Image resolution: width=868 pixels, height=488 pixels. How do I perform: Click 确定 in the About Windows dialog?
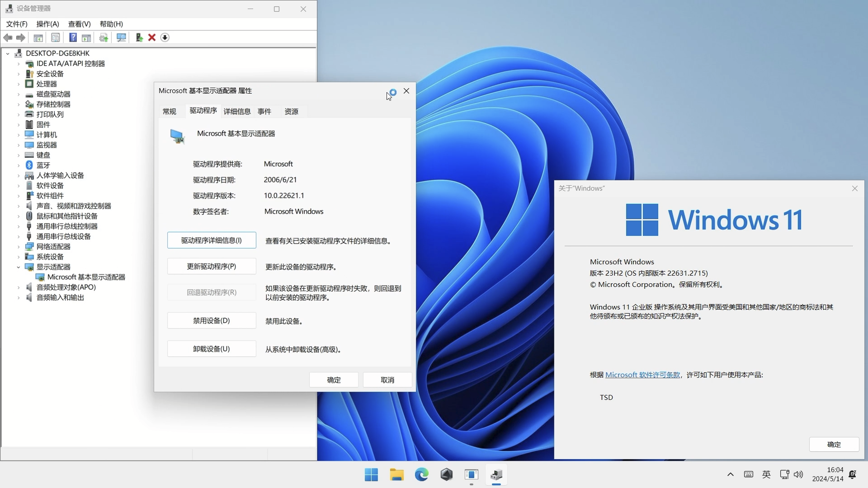(x=834, y=444)
